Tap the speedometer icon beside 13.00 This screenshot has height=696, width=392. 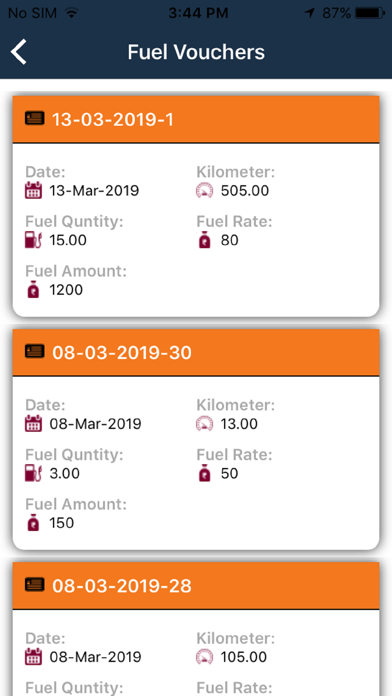click(x=205, y=424)
